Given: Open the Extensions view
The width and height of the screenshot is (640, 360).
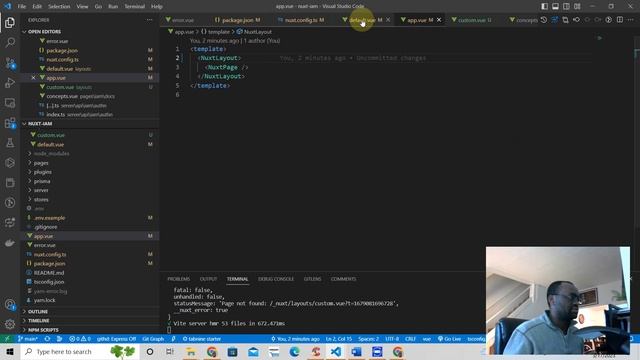Looking at the screenshot, I should pyautogui.click(x=10, y=123).
